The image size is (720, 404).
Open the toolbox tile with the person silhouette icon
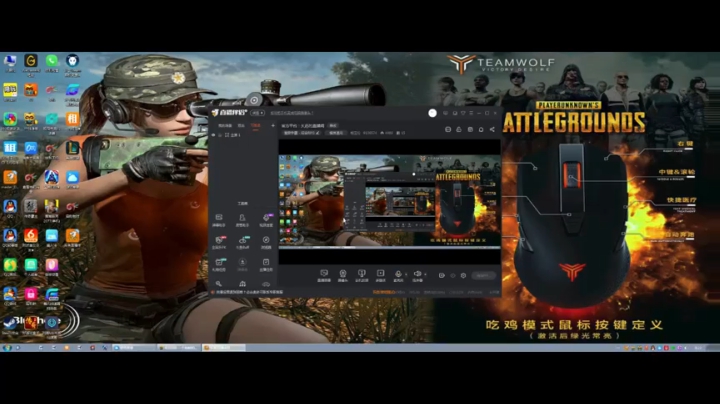(x=242, y=220)
